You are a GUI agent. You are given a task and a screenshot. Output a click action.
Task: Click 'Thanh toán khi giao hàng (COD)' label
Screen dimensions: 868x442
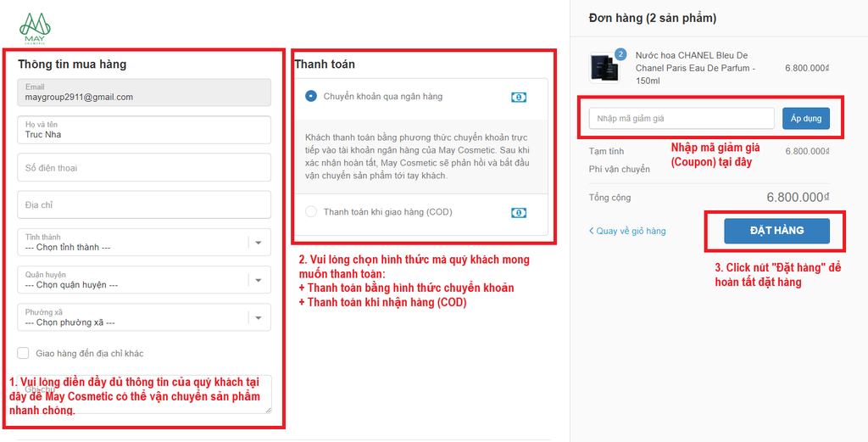388,211
